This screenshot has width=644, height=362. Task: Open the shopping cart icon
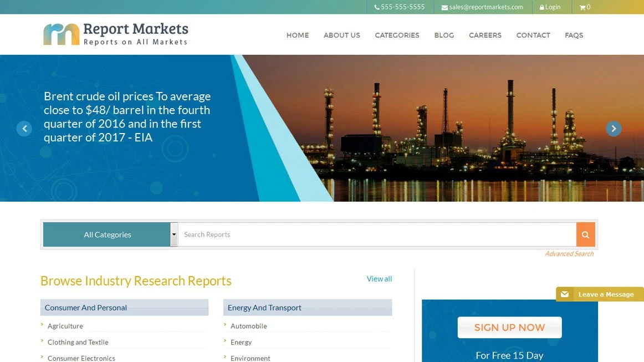(x=582, y=7)
